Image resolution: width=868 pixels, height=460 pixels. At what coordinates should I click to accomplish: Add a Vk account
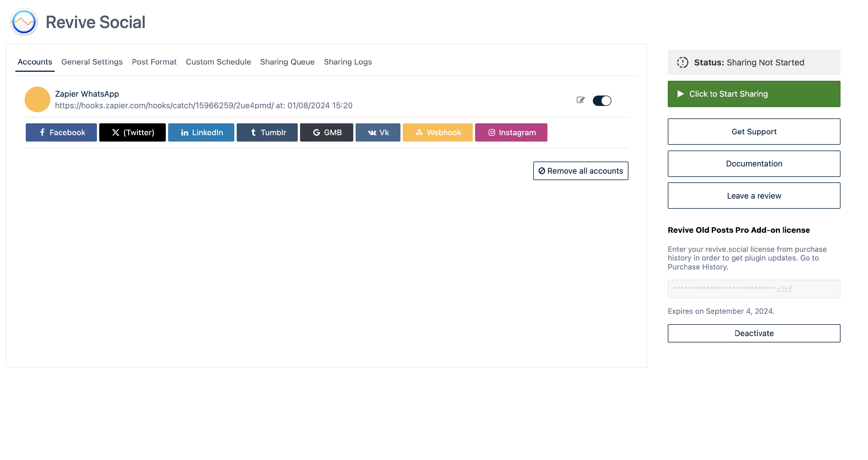pos(378,132)
